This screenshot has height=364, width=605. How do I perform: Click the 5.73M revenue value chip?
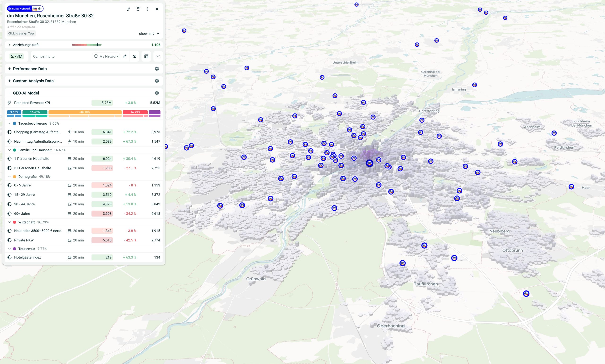click(x=17, y=56)
